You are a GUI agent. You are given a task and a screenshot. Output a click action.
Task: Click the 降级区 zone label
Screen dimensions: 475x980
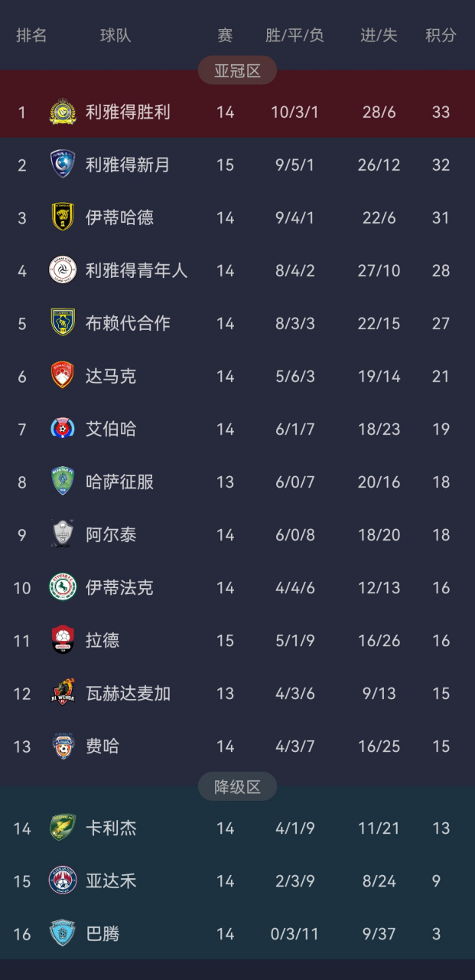click(x=237, y=786)
